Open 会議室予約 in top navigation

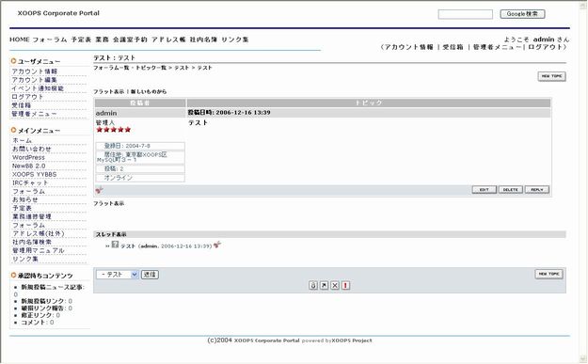point(130,40)
